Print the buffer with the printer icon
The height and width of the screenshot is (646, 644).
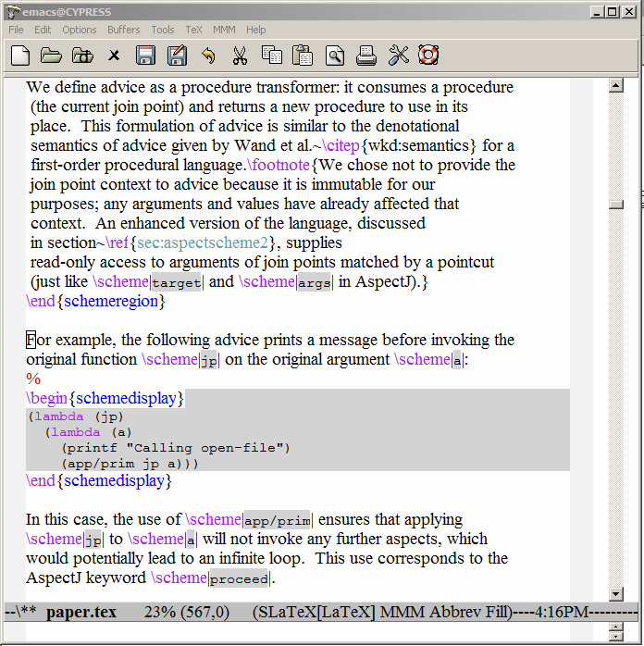pyautogui.click(x=366, y=56)
